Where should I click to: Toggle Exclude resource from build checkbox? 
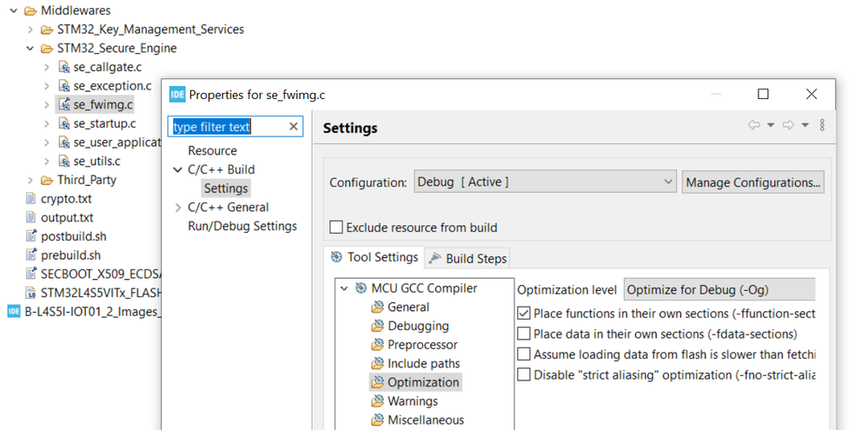[336, 228]
